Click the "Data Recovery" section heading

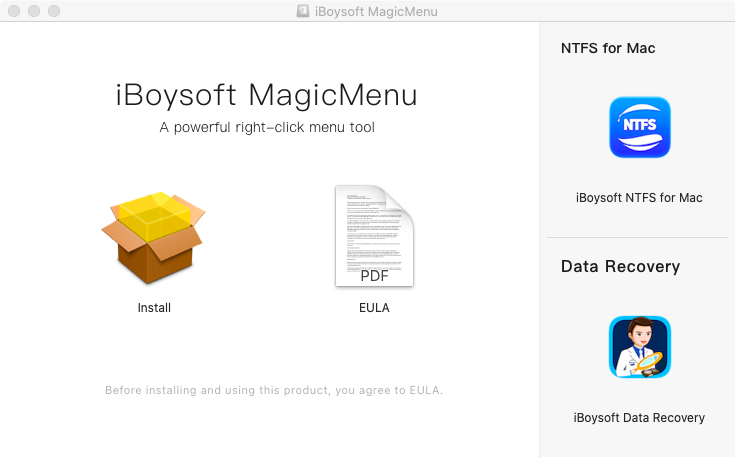coord(620,266)
